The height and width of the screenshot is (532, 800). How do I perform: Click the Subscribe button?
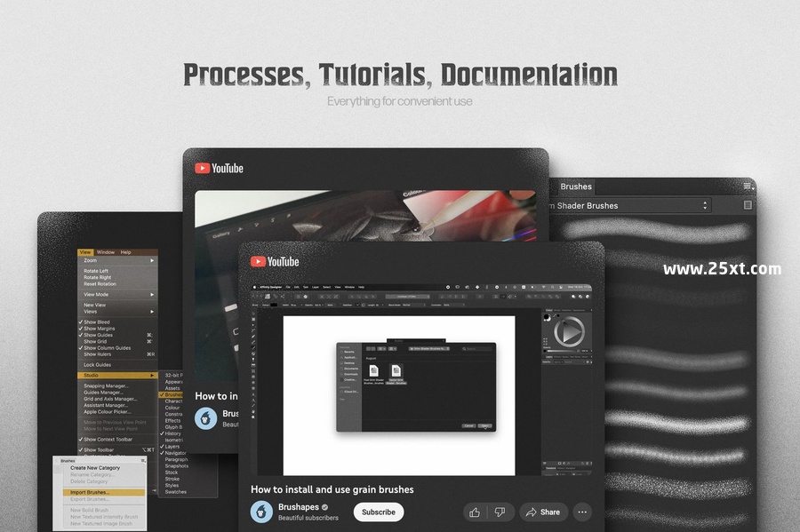point(379,512)
